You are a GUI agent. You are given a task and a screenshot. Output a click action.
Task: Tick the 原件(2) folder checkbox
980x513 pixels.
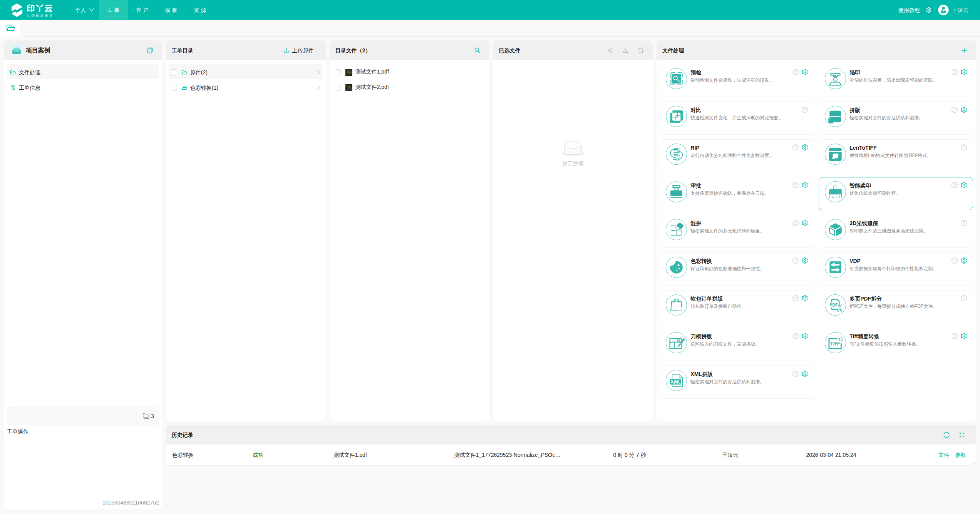click(x=174, y=72)
